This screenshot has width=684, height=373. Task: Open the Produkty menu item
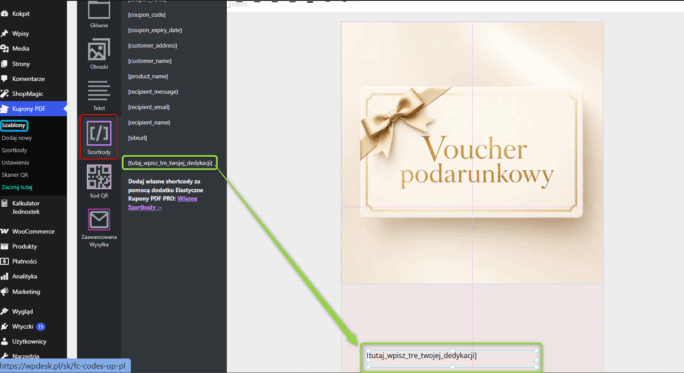[24, 246]
